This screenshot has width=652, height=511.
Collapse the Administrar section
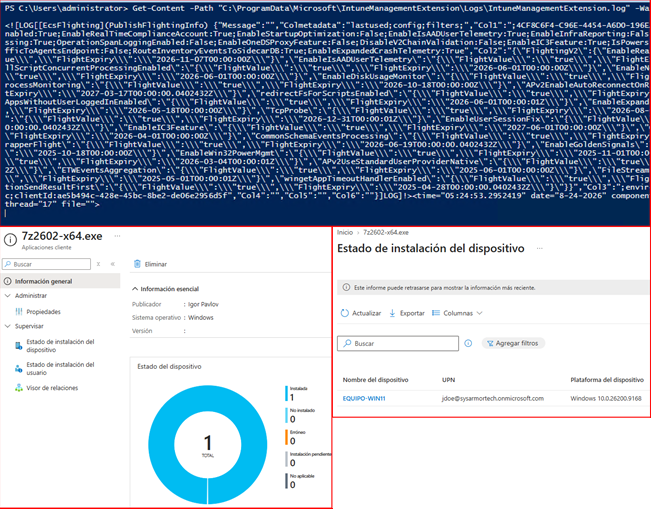pyautogui.click(x=7, y=296)
